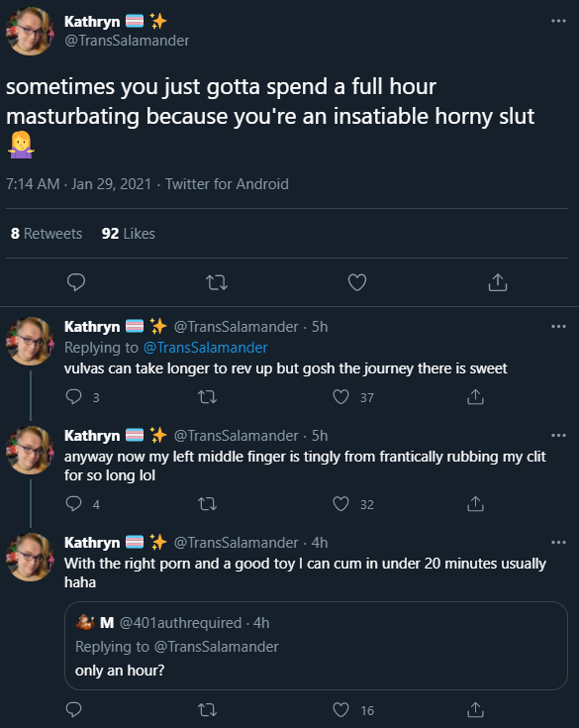This screenshot has width=579, height=728.
Task: Retweet the reply with 4 comments
Action: click(x=207, y=504)
